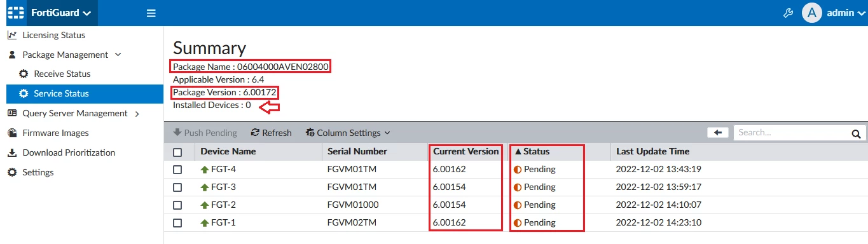Open Receive Status page
Image resolution: width=868 pixels, height=244 pixels.
coord(62,74)
